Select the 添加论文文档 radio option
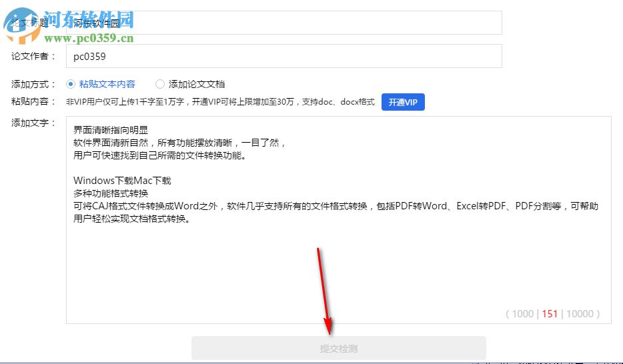This screenshot has height=364, width=623. (159, 84)
